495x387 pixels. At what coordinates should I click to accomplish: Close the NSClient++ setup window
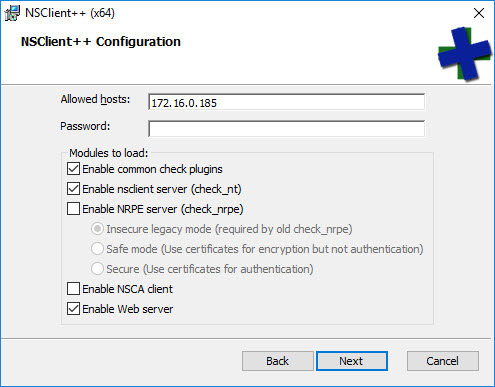coord(479,13)
